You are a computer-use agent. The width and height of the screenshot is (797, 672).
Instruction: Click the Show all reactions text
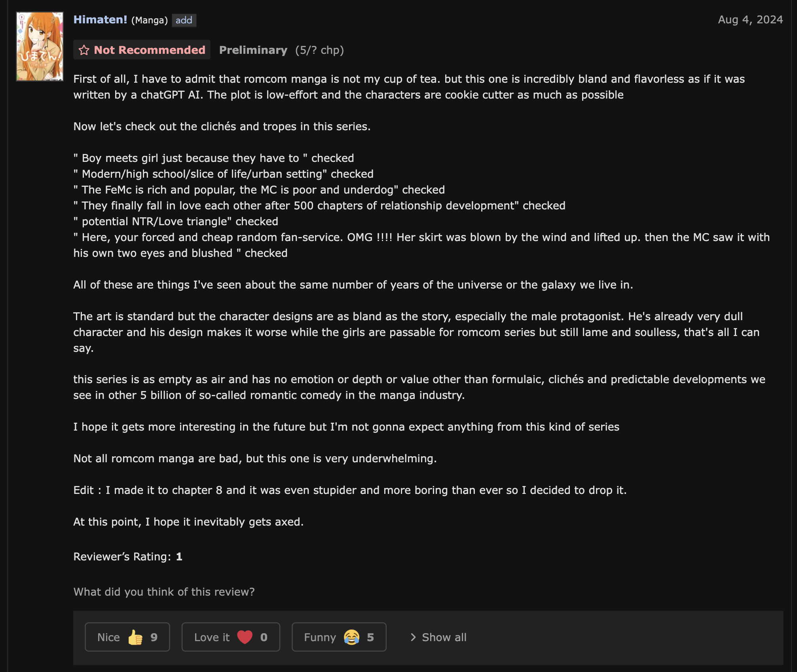tap(444, 637)
